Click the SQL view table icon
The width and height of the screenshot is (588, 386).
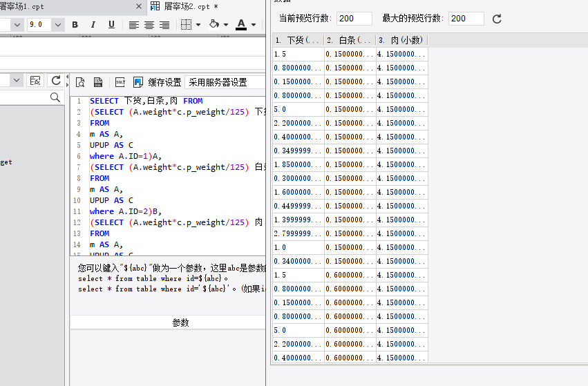pos(98,82)
